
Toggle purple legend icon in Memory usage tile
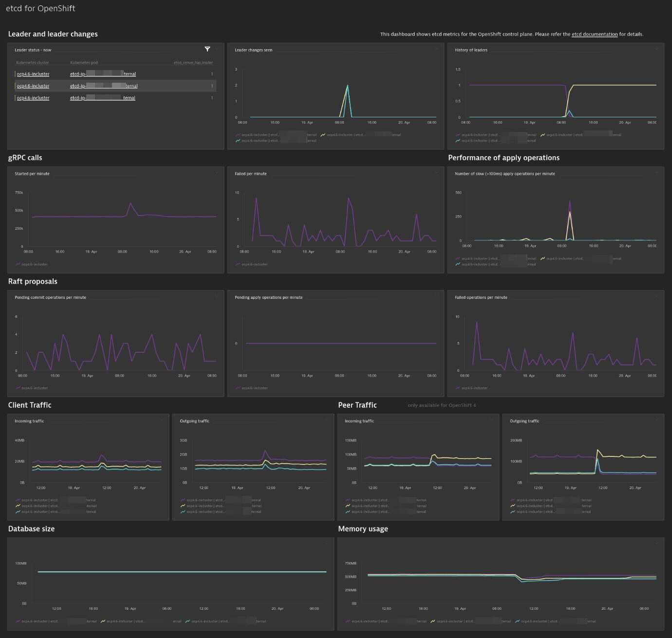(348, 621)
